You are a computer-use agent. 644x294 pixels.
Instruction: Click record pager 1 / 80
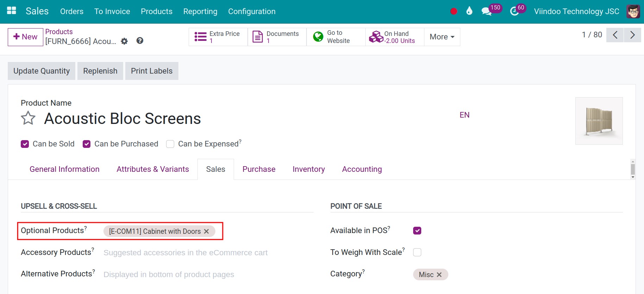592,35
